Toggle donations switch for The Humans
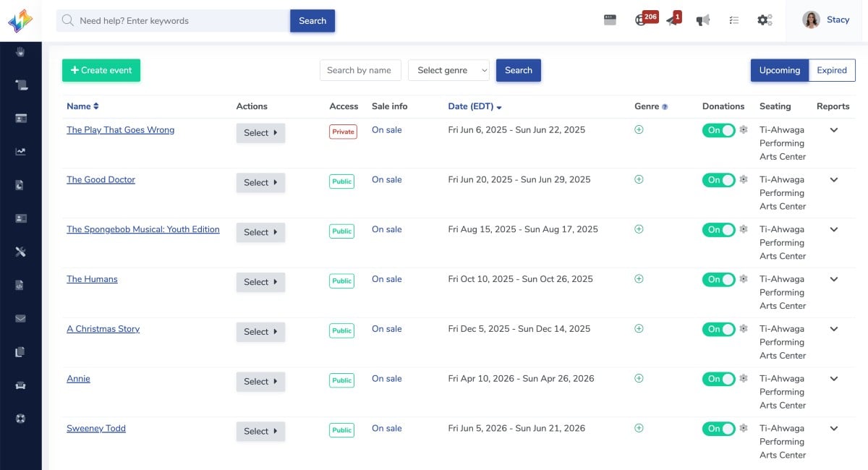This screenshot has width=868, height=470. (x=718, y=279)
